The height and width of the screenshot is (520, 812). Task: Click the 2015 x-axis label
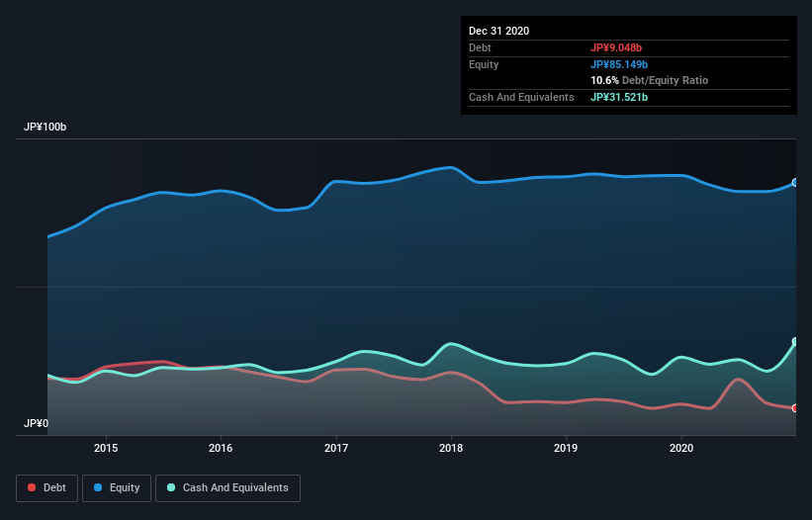point(106,448)
